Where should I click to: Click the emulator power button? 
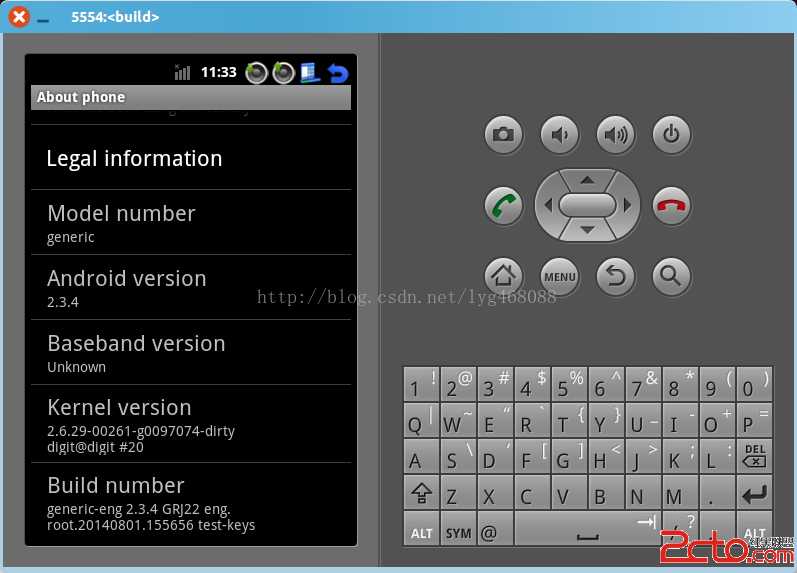[671, 135]
